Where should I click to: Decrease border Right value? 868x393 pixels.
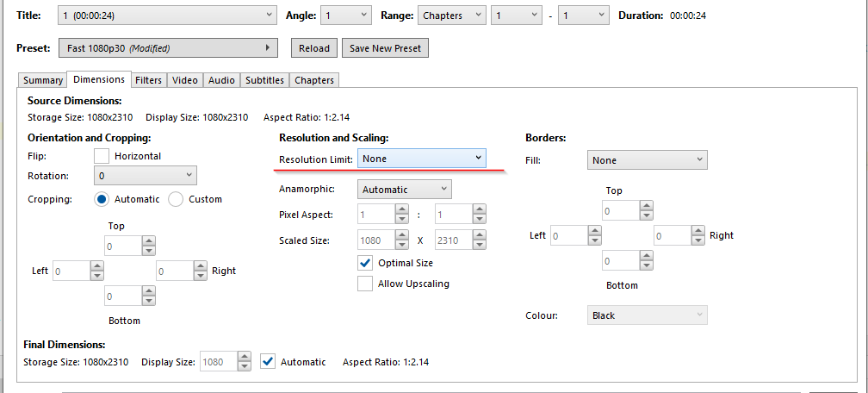click(698, 240)
